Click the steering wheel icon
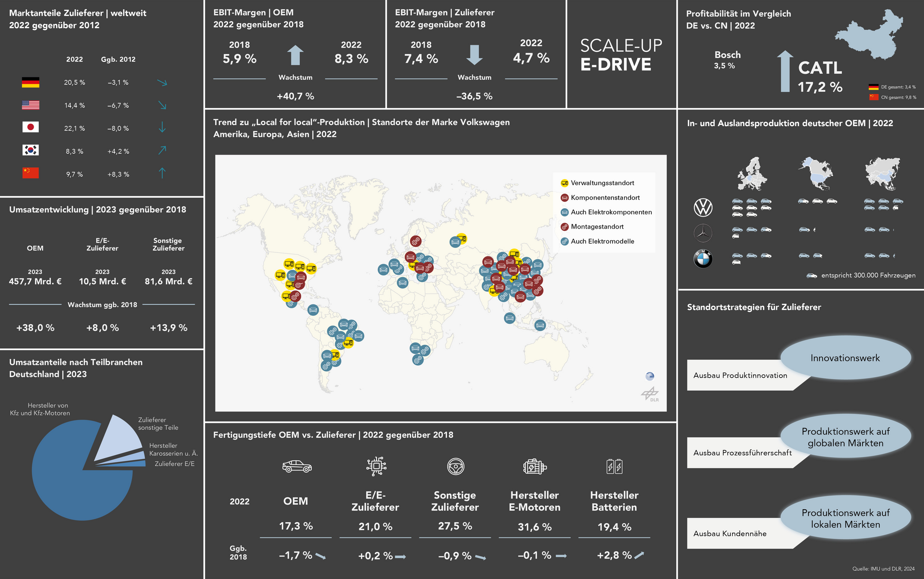The height and width of the screenshot is (579, 924). [x=456, y=466]
